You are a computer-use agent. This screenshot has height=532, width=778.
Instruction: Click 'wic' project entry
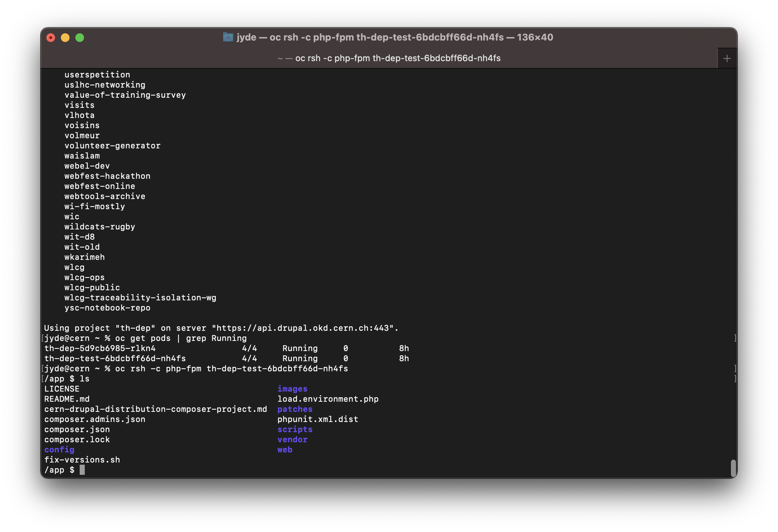click(72, 217)
